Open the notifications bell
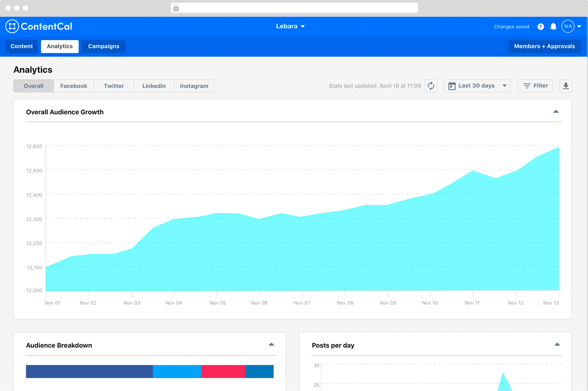 click(x=553, y=27)
